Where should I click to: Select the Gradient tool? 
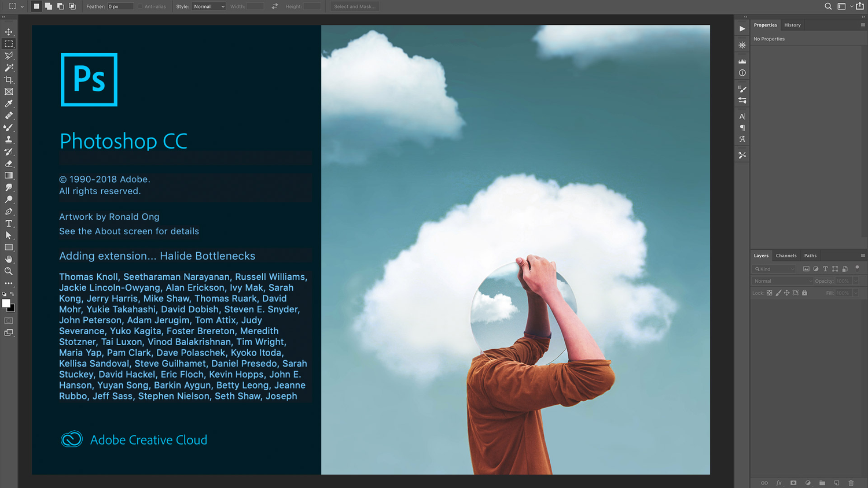click(x=9, y=175)
